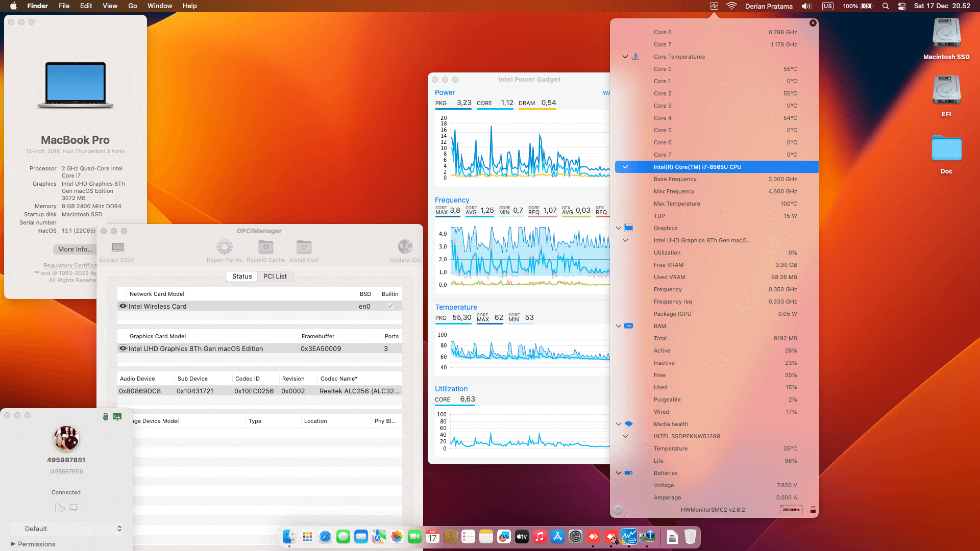Open the HWMonitorSMC2 icon in menu bar
Image resolution: width=980 pixels, height=551 pixels.
714,6
